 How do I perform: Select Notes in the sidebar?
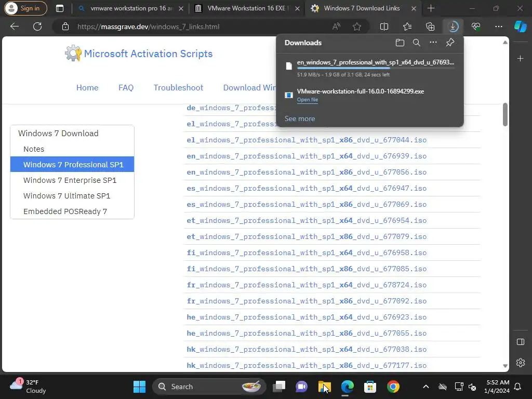(34, 149)
